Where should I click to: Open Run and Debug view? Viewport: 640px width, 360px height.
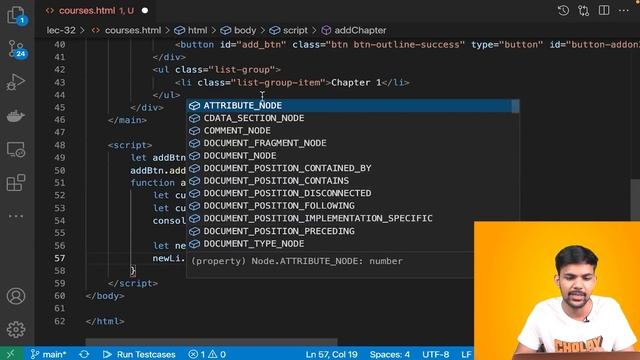pyautogui.click(x=16, y=82)
